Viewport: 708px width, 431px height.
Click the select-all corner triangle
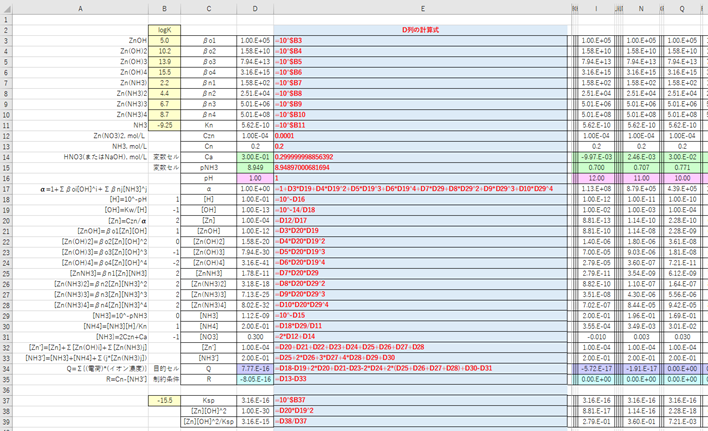pos(6,9)
